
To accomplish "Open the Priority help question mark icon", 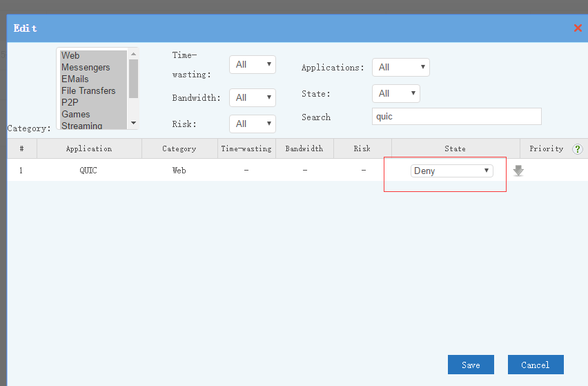I will click(578, 149).
